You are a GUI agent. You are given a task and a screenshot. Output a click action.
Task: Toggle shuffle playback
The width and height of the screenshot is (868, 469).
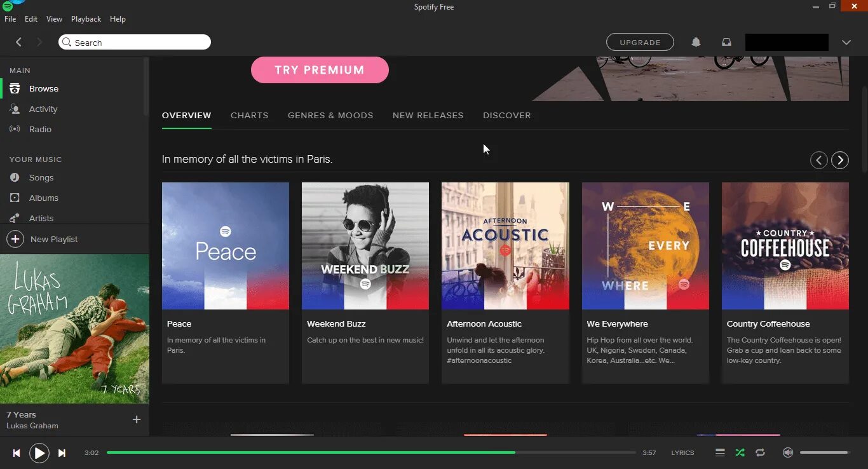pos(740,452)
